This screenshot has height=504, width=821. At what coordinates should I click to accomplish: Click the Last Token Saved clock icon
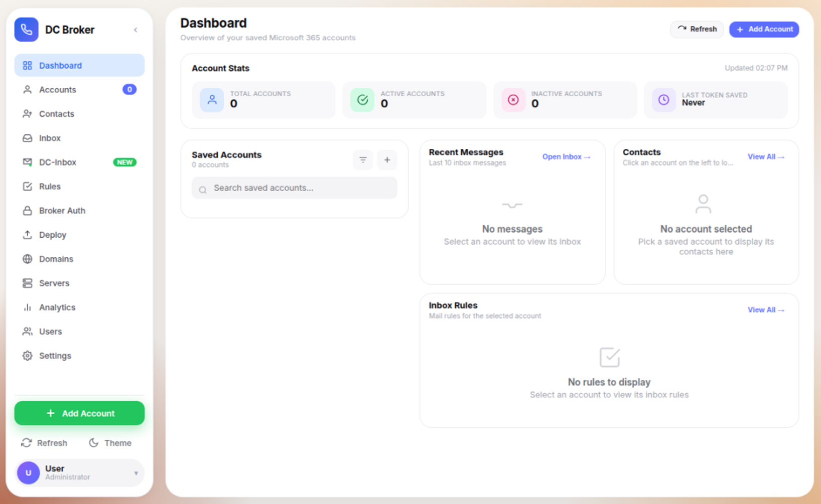click(x=663, y=100)
